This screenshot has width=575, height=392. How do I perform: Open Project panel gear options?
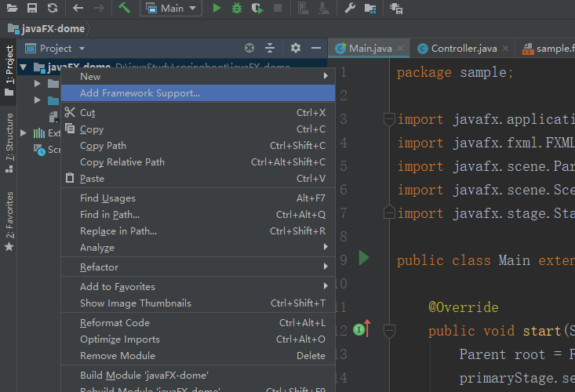[x=296, y=48]
